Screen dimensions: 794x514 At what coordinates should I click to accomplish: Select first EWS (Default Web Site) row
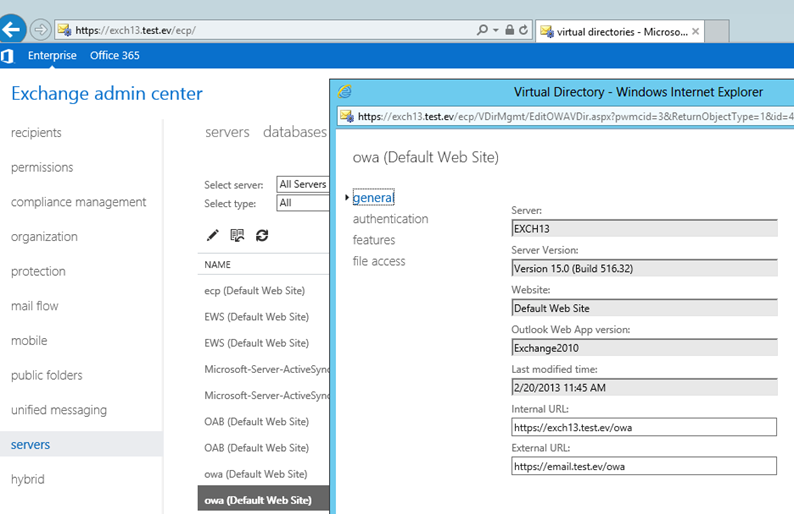click(x=263, y=317)
